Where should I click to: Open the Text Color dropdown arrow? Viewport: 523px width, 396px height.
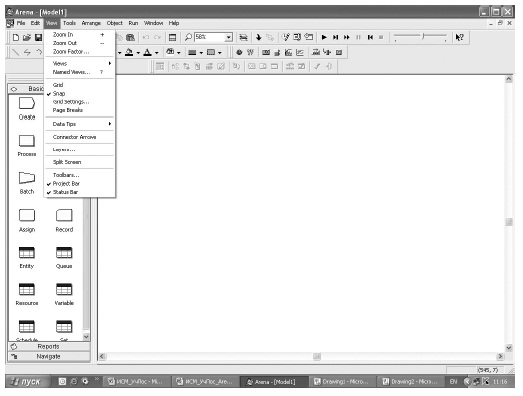(x=156, y=53)
